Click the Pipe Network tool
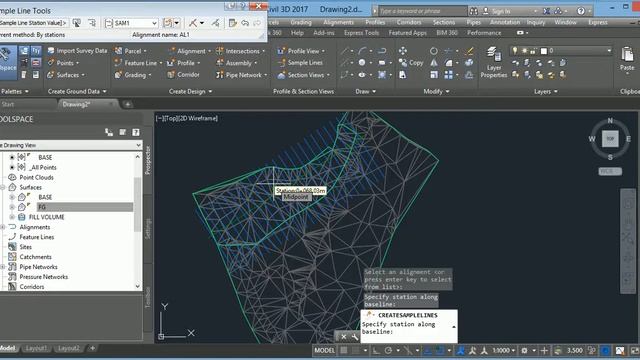 [241, 75]
